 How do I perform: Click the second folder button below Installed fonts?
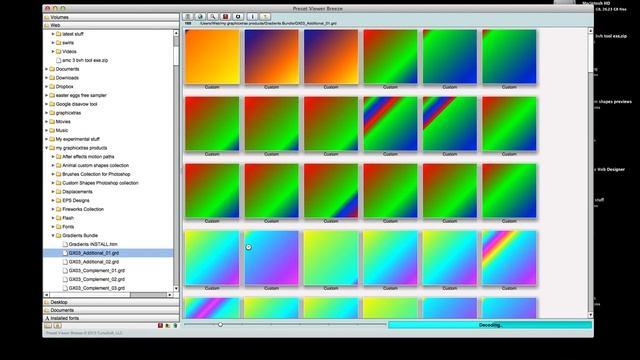tap(58, 326)
